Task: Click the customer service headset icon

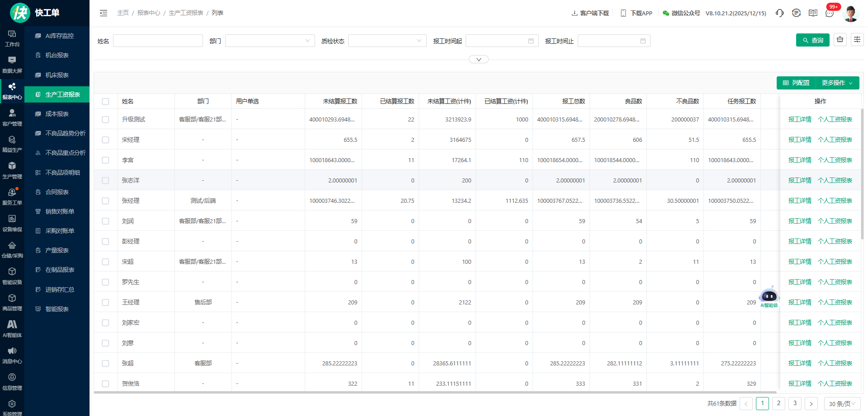Action: [x=779, y=13]
